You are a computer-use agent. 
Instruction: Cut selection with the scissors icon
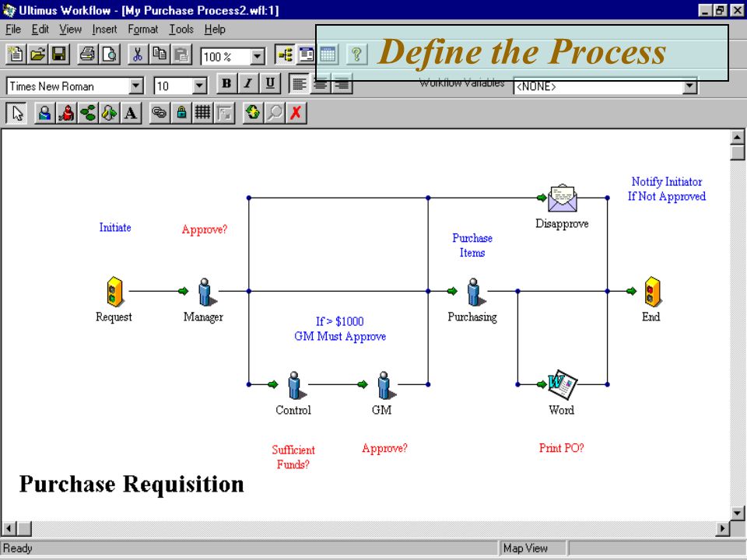click(x=138, y=54)
